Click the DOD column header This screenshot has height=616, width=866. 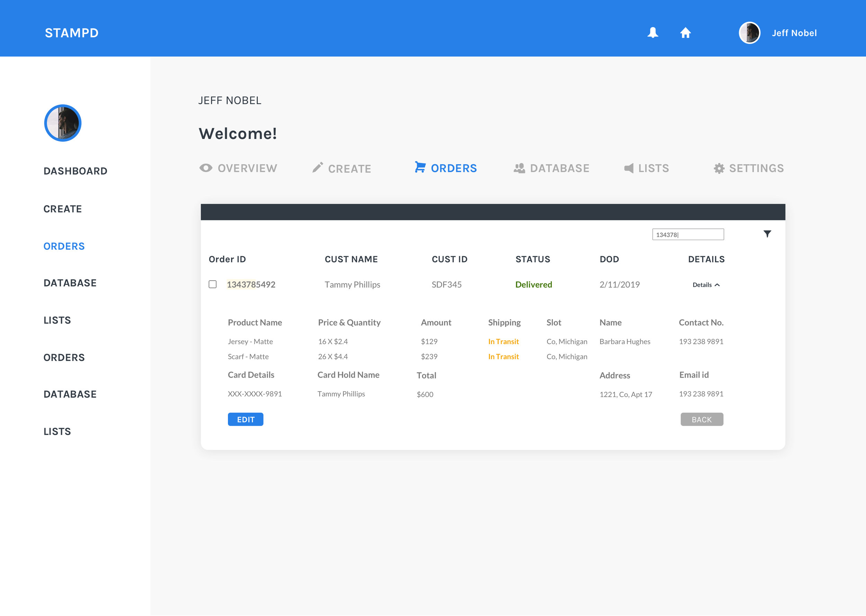point(609,259)
